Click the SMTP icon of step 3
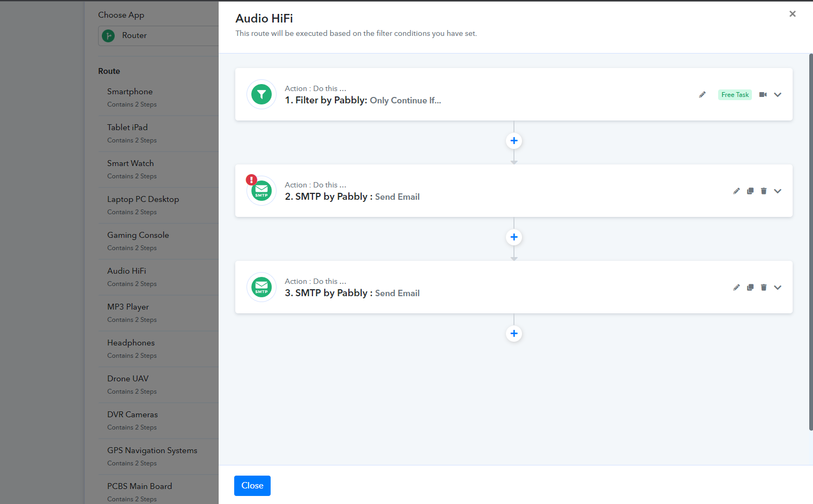The height and width of the screenshot is (504, 813). [262, 287]
